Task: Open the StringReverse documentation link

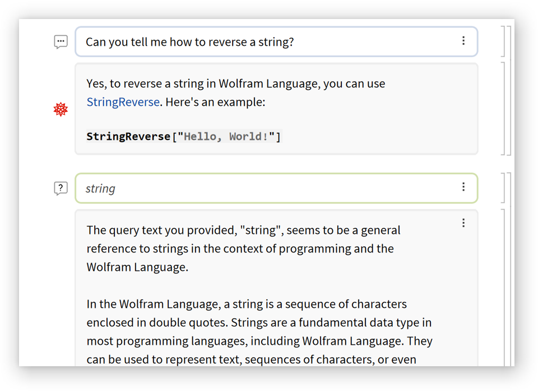Action: pyautogui.click(x=123, y=102)
